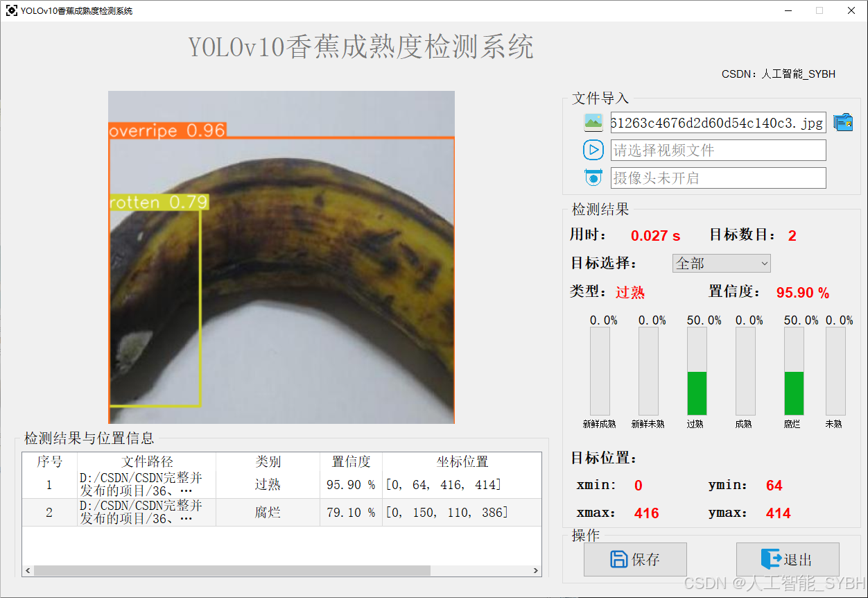Screen dimensions: 868x598
Task: Click the xmax value 416
Action: [x=646, y=513]
